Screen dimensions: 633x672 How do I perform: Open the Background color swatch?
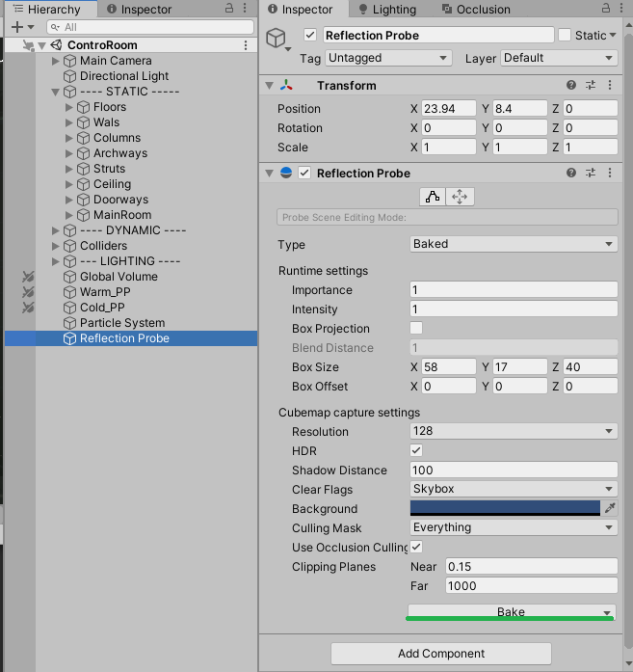tap(506, 508)
